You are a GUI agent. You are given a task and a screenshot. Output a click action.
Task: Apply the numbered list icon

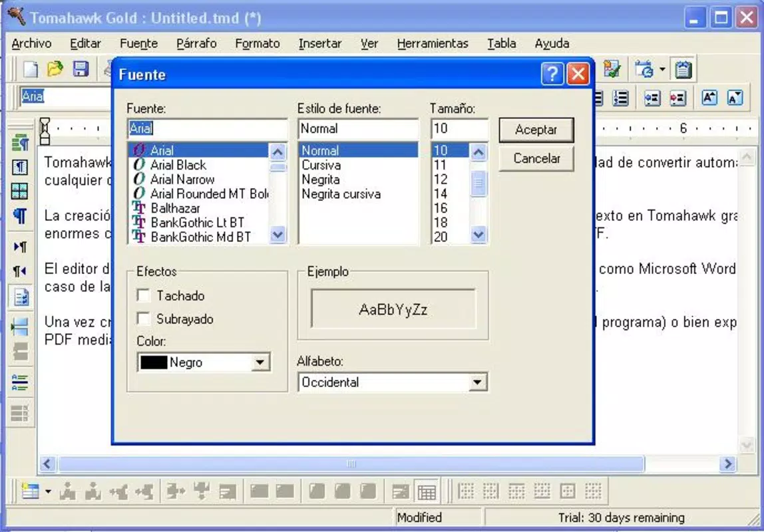pyautogui.click(x=621, y=98)
